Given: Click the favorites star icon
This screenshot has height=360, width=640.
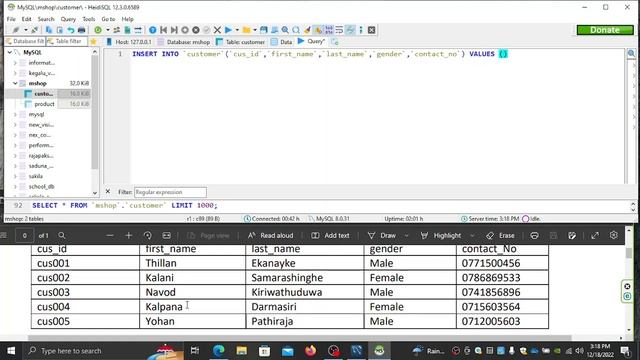Looking at the screenshot, I should click(x=93, y=41).
